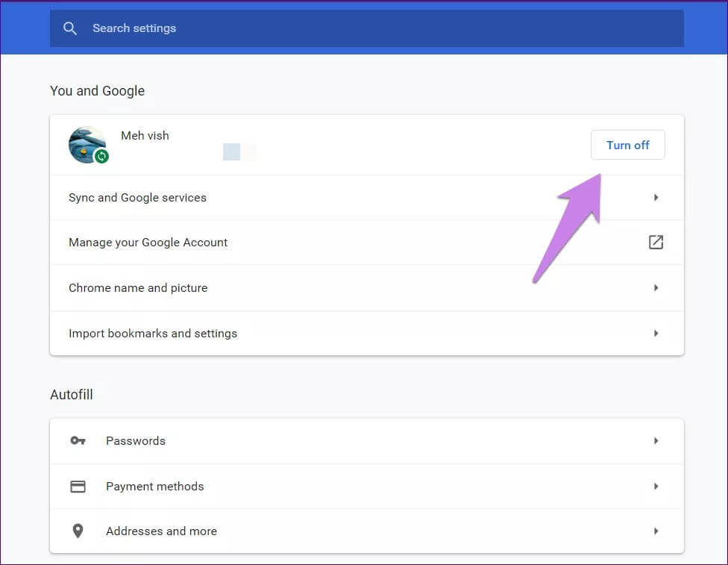
Task: Expand the Addresses and more arrow
Action: pyautogui.click(x=656, y=531)
